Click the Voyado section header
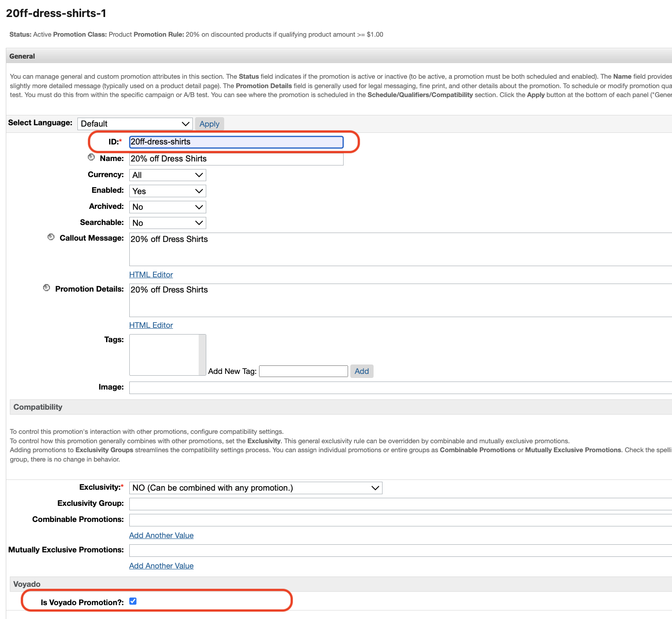The width and height of the screenshot is (672, 619). [x=341, y=584]
